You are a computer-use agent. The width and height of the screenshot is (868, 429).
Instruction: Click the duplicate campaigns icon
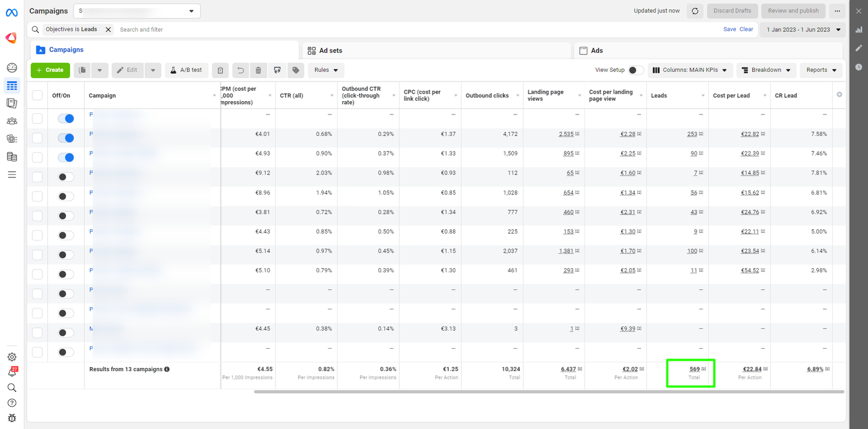tap(82, 70)
